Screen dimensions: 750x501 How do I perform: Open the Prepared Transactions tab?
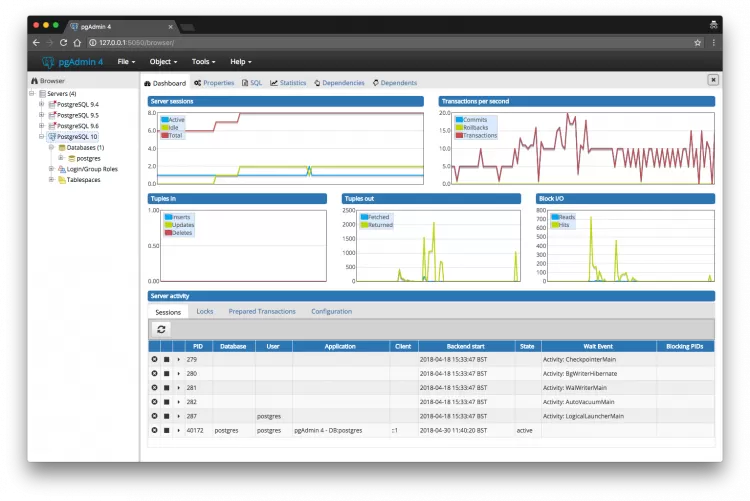point(262,312)
